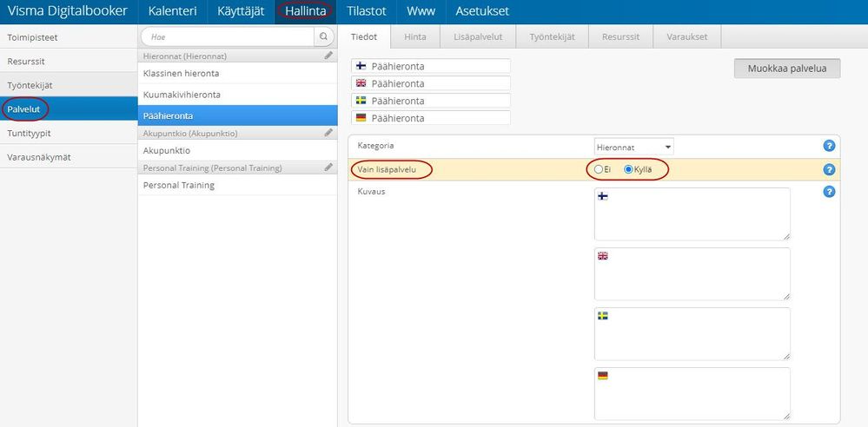This screenshot has height=427, width=868.
Task: Switch to the Hinta tab
Action: 415,37
